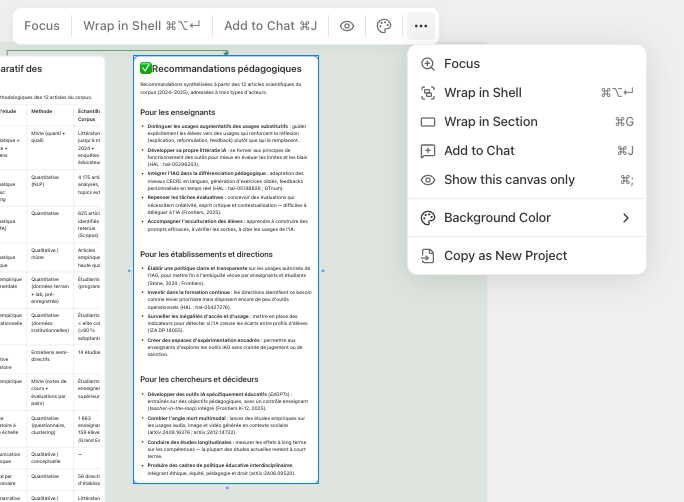The image size is (684, 502).
Task: Click the Focus button in the toolbar
Action: (x=42, y=26)
